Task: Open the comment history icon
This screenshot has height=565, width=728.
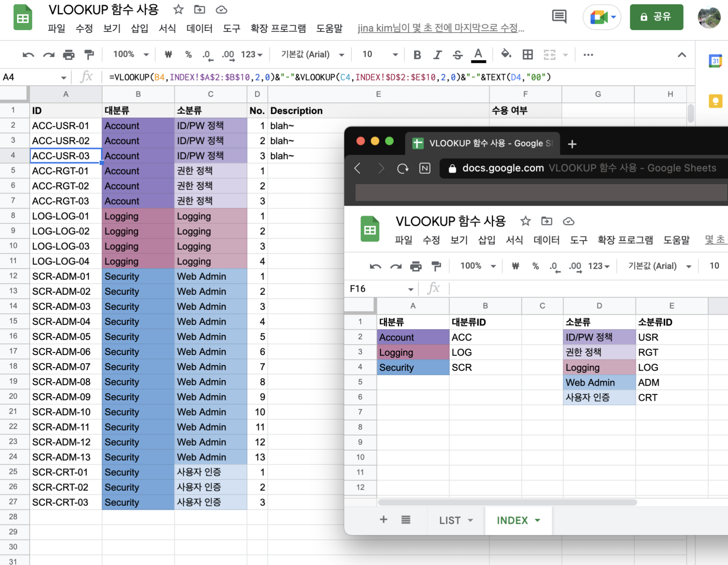Action: point(559,16)
